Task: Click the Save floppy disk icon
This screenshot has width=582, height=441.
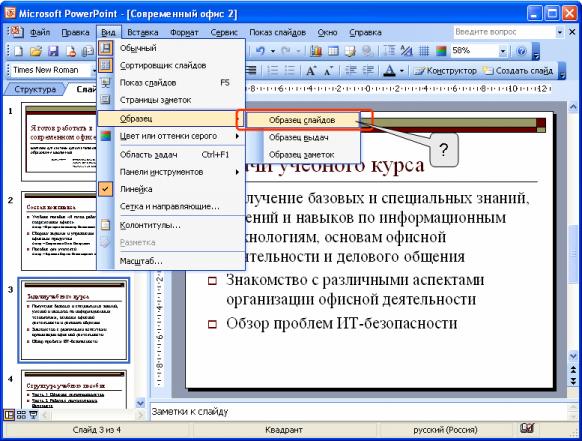Action: pos(53,51)
